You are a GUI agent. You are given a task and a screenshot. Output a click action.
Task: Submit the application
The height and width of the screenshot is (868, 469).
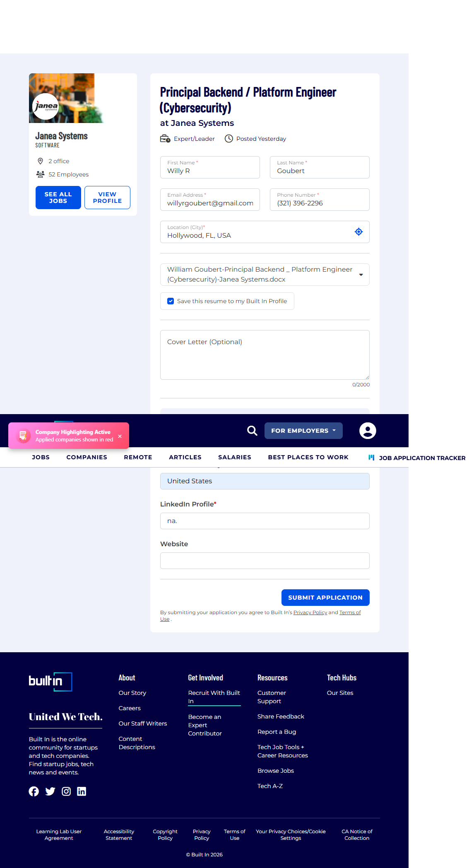(325, 598)
